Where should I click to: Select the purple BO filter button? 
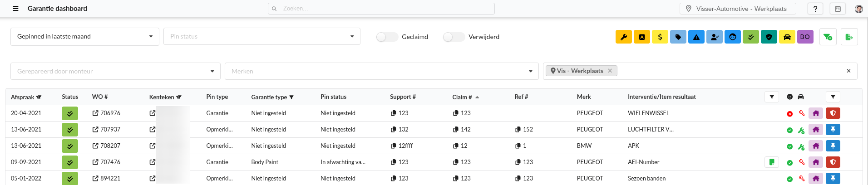[x=805, y=37]
